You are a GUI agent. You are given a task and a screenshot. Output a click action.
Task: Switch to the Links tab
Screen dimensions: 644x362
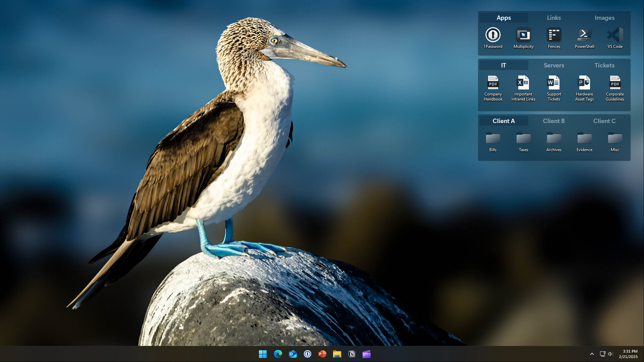[x=554, y=18]
